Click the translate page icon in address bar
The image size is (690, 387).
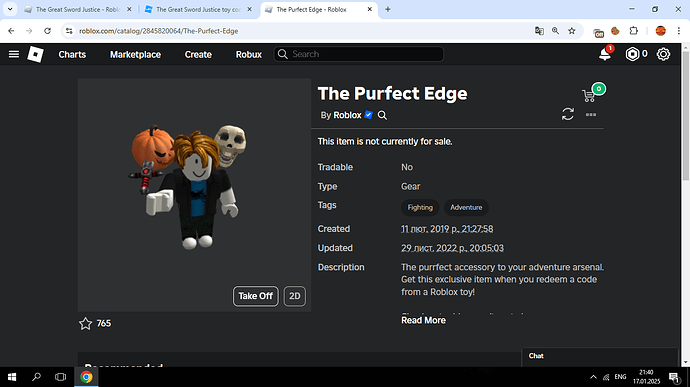point(539,31)
